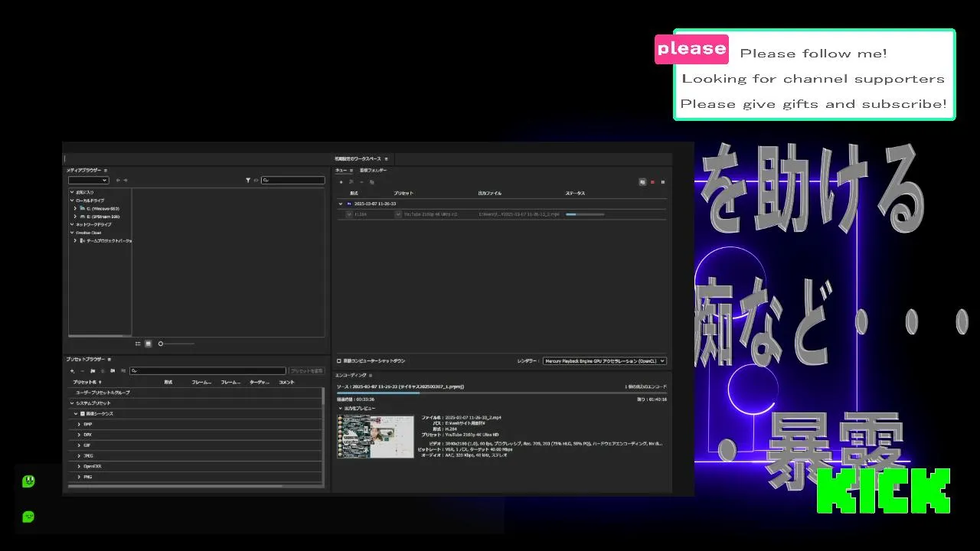Sort by the プリセット名 column header
The image size is (980, 551).
[x=87, y=382]
